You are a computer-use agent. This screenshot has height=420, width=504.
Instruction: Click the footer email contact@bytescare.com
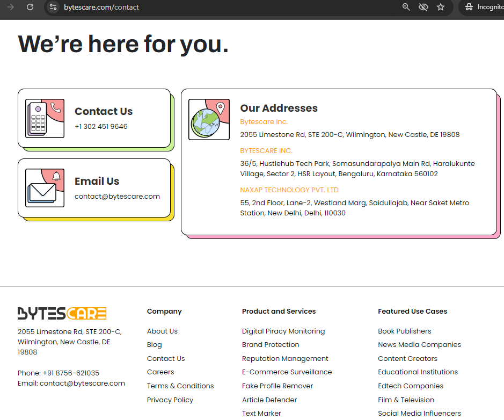click(82, 383)
